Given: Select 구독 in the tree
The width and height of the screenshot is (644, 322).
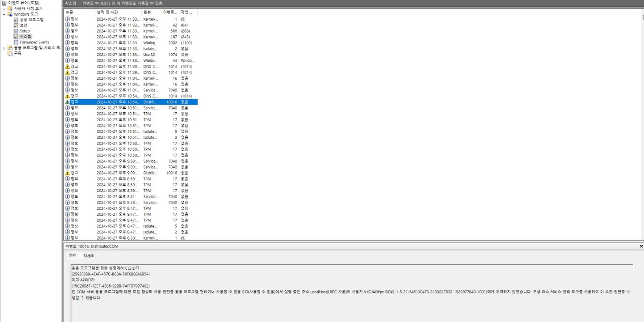Looking at the screenshot, I should tap(17, 53).
